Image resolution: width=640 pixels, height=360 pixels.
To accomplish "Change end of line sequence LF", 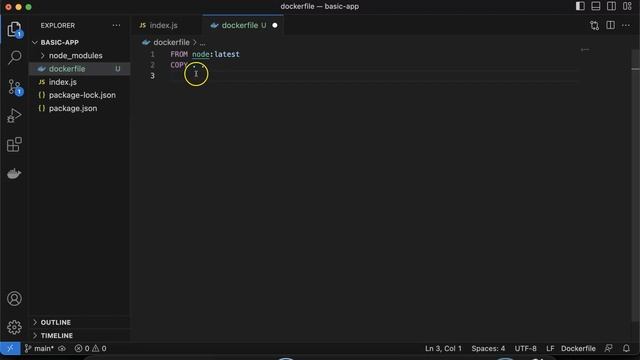I will [550, 349].
